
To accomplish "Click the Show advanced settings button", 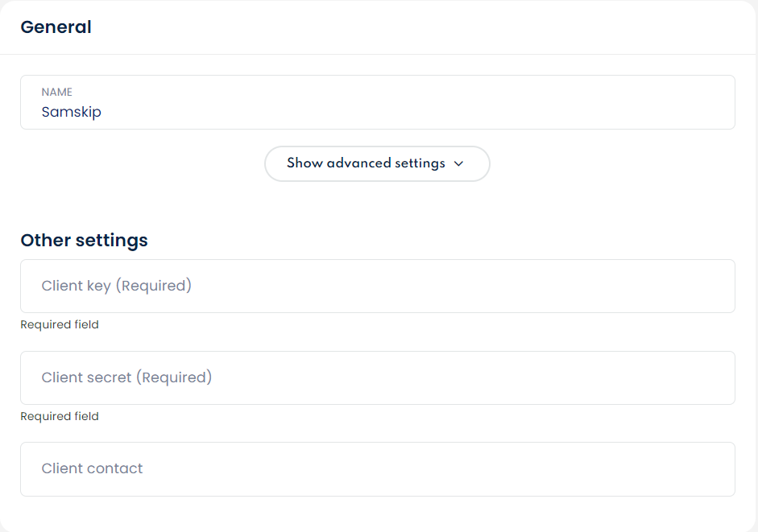I will (377, 163).
